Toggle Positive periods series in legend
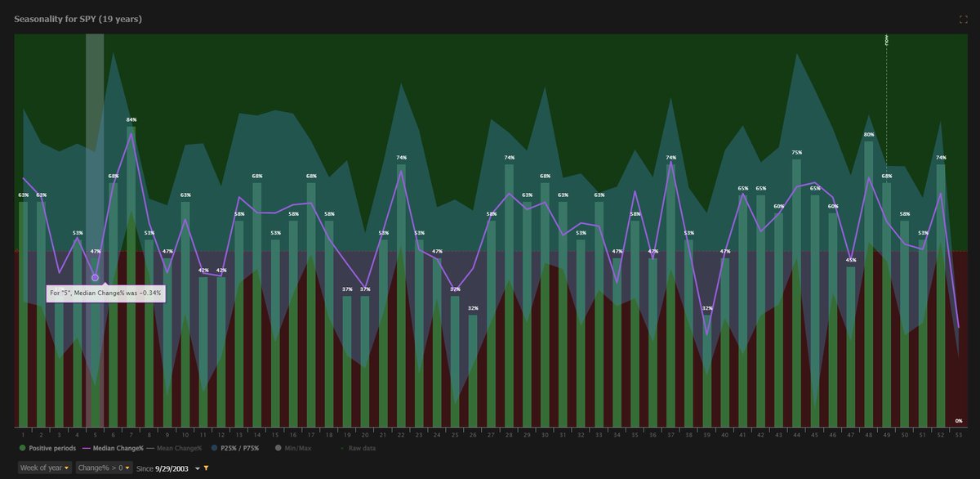980x479 pixels. (47, 448)
